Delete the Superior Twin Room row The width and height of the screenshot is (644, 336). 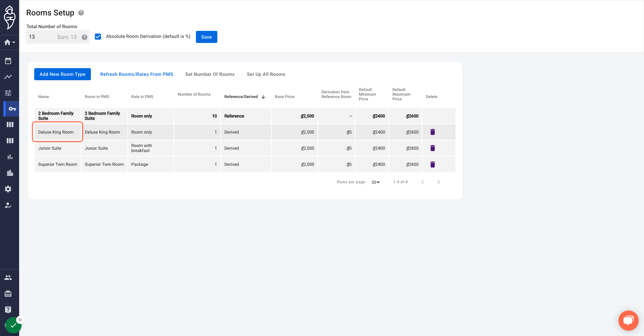pyautogui.click(x=433, y=164)
